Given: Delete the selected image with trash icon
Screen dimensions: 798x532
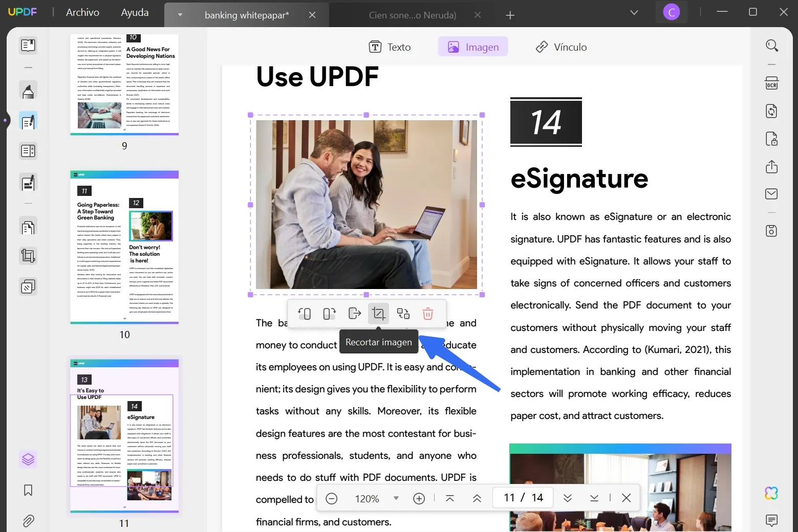Looking at the screenshot, I should [428, 314].
